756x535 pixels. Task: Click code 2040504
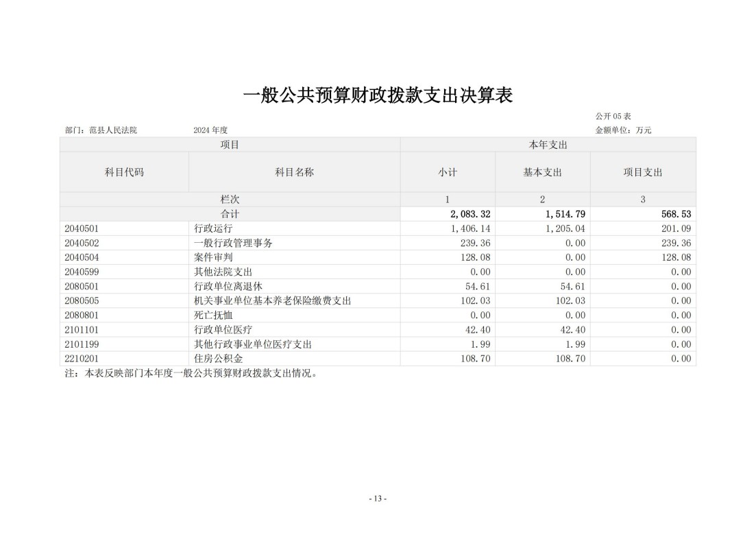[82, 258]
